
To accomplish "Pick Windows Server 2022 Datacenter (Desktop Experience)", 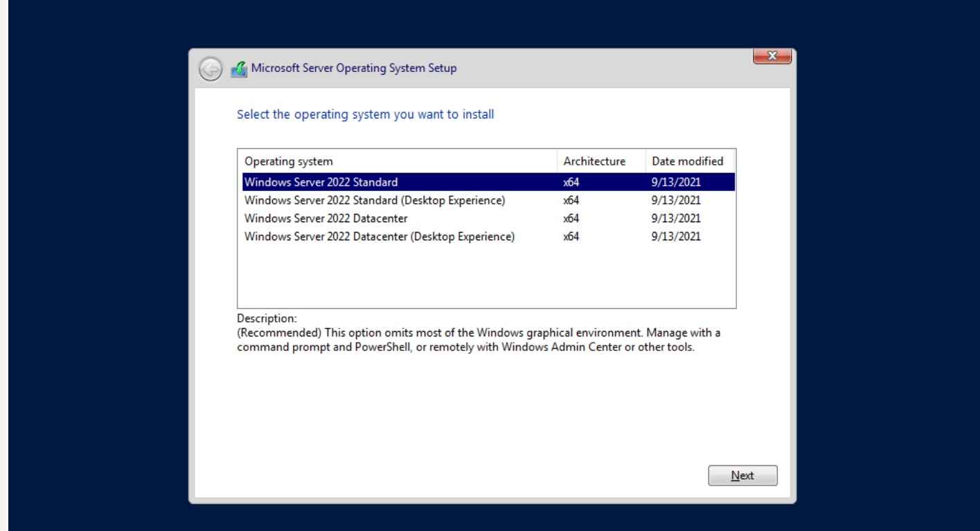I will pos(380,237).
